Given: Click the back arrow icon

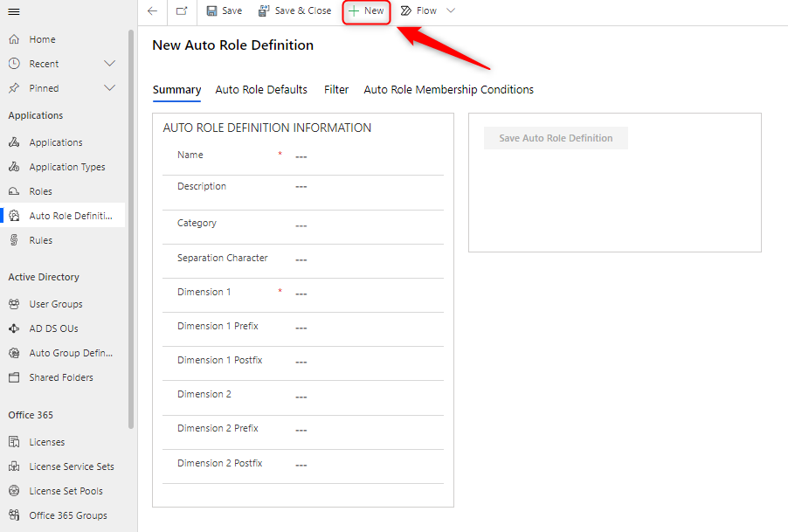Looking at the screenshot, I should pos(153,11).
